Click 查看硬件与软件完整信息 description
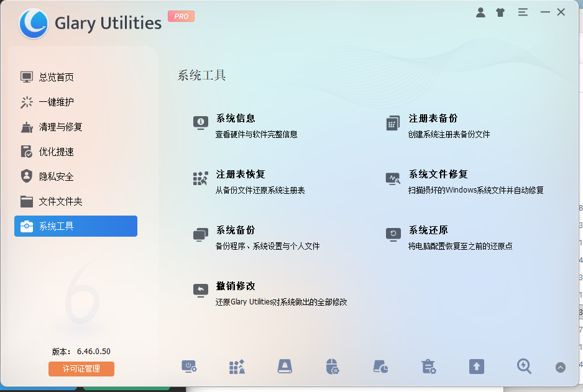This screenshot has height=392, width=583. click(256, 135)
